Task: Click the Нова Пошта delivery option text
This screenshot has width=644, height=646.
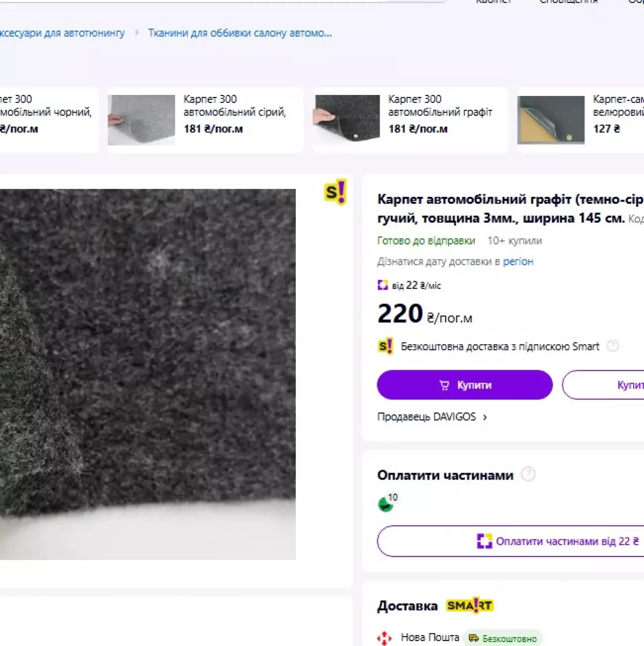Action: [430, 638]
